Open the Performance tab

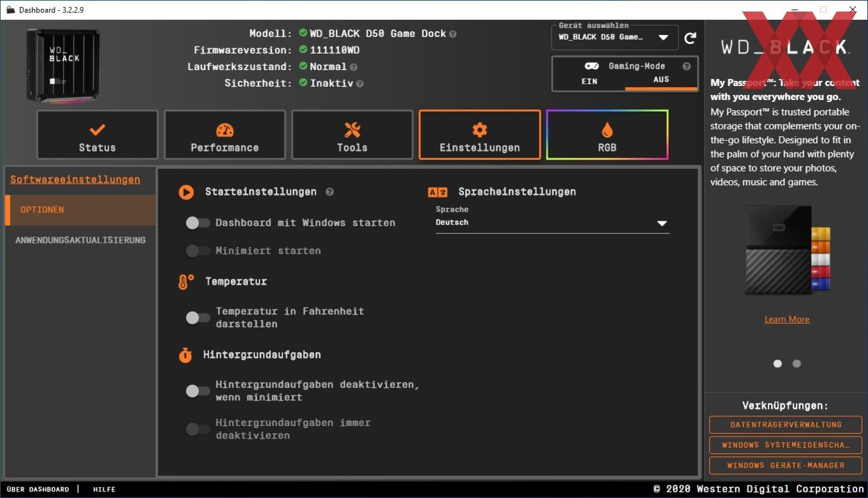pos(225,135)
